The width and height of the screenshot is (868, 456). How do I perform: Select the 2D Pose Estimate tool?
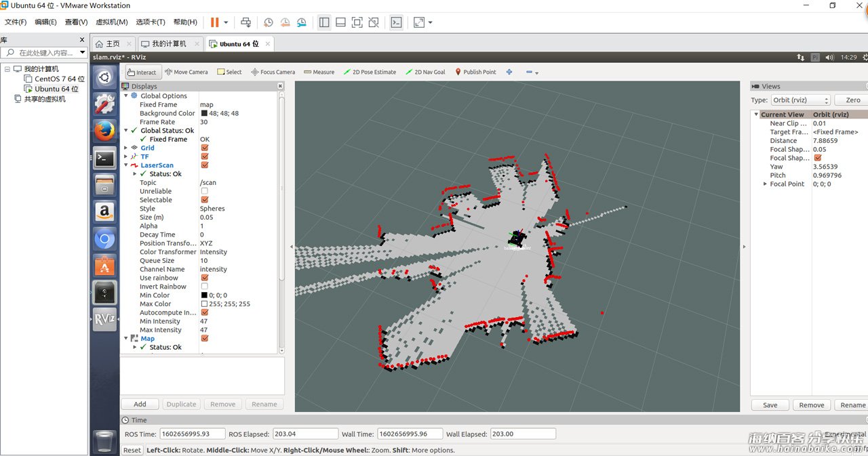pyautogui.click(x=370, y=72)
